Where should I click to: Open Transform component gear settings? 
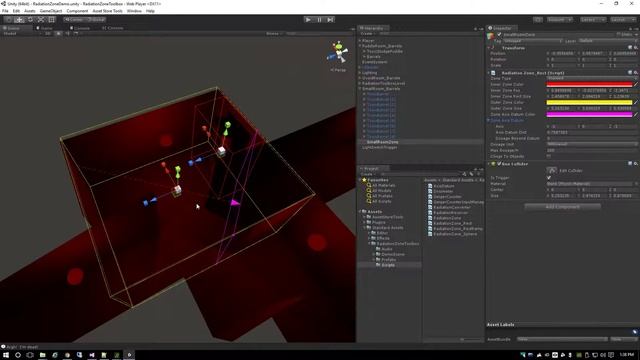[x=636, y=48]
